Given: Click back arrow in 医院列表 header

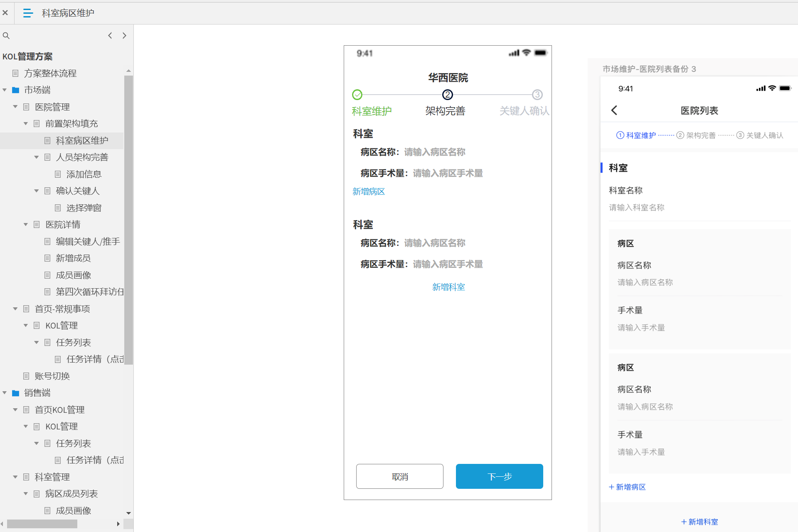Looking at the screenshot, I should click(x=614, y=110).
